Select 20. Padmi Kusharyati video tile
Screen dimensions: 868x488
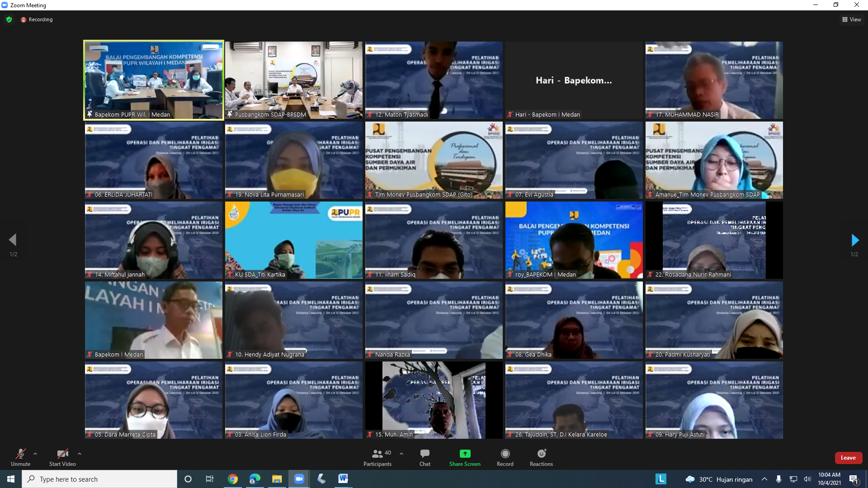(714, 320)
